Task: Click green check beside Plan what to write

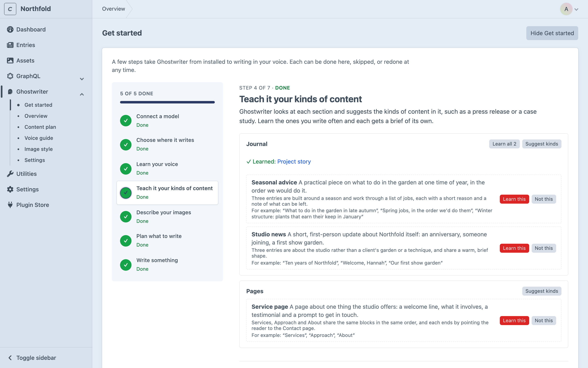Action: (126, 241)
